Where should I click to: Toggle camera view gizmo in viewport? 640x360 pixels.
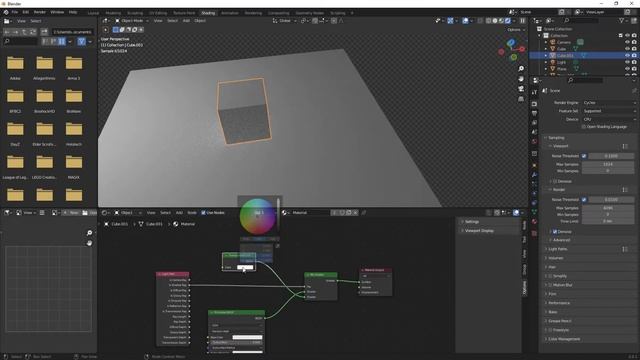521,89
